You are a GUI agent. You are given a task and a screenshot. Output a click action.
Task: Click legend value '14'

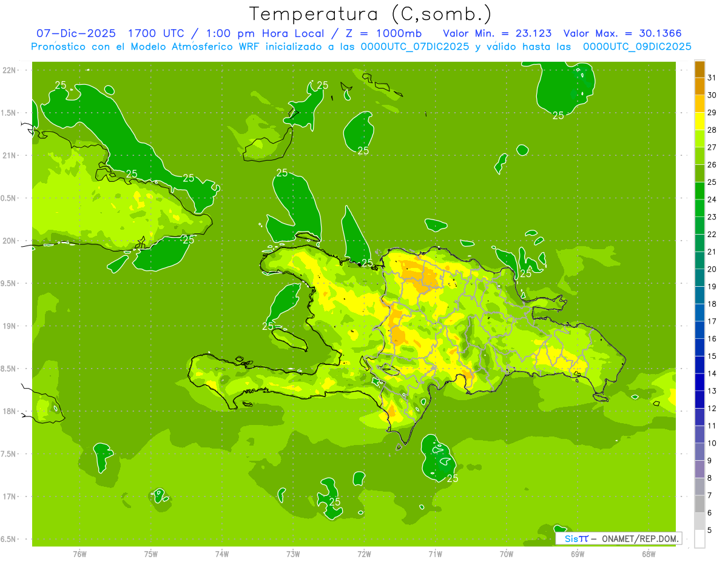pos(712,373)
